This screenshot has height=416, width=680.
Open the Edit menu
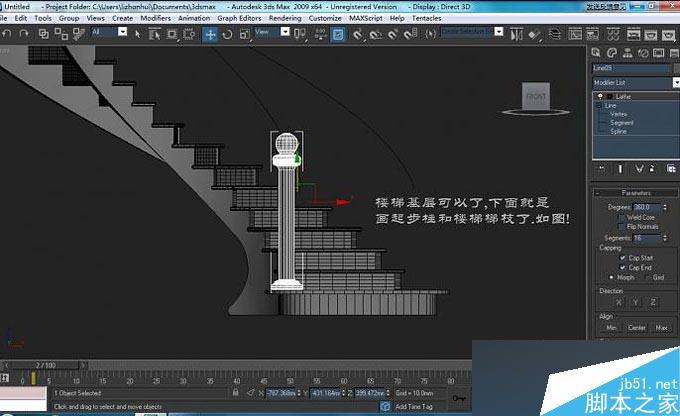pyautogui.click(x=20, y=18)
